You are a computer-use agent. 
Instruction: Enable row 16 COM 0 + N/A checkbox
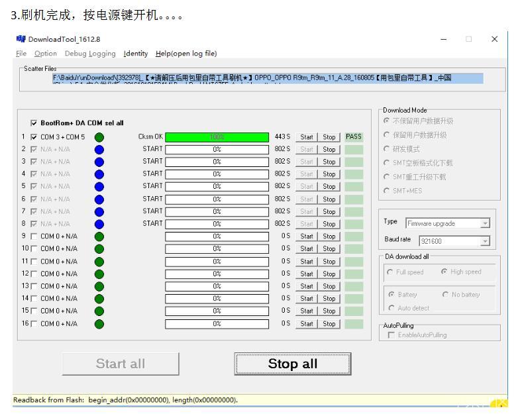coord(34,324)
